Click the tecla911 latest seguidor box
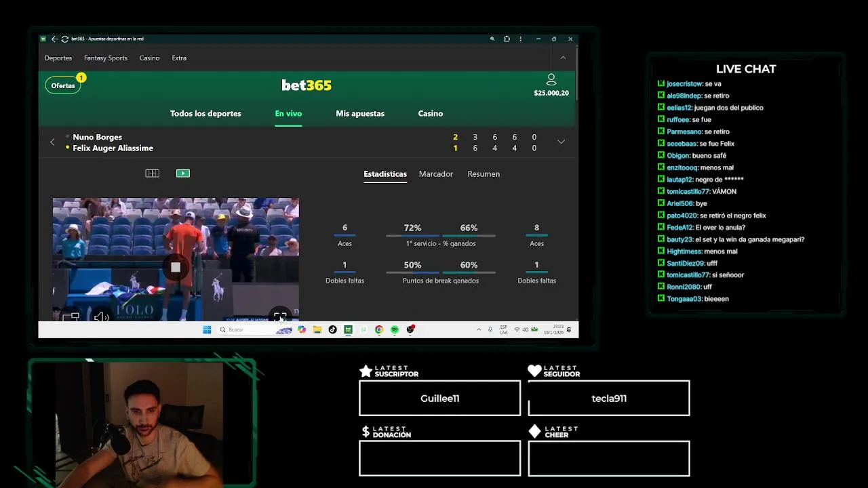This screenshot has width=868, height=488. pos(609,399)
